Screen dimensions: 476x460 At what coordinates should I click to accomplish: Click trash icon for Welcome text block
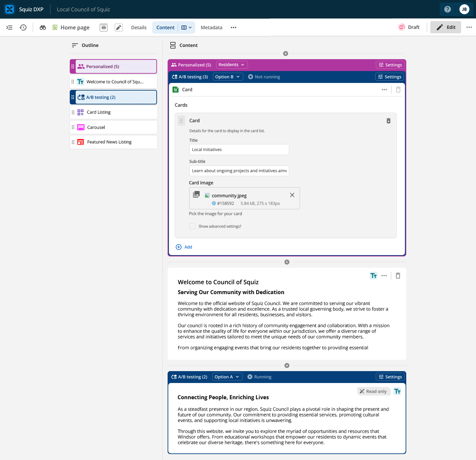click(x=398, y=276)
